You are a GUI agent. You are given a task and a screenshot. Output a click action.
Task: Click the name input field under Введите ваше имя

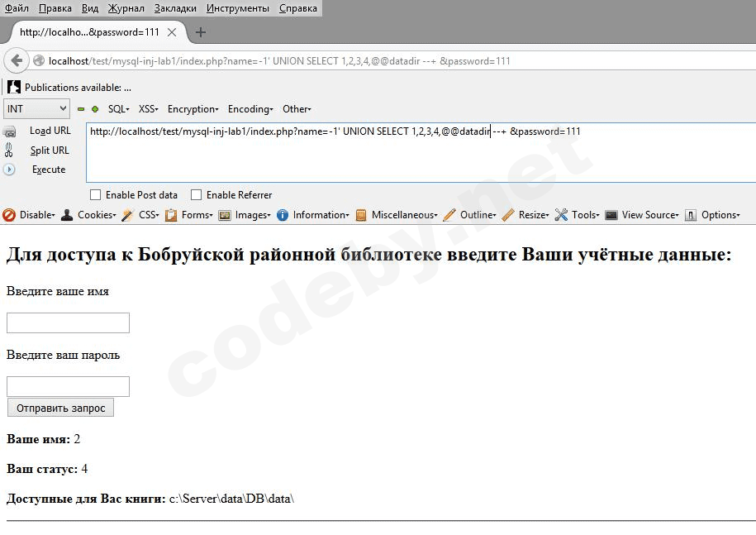tap(68, 323)
